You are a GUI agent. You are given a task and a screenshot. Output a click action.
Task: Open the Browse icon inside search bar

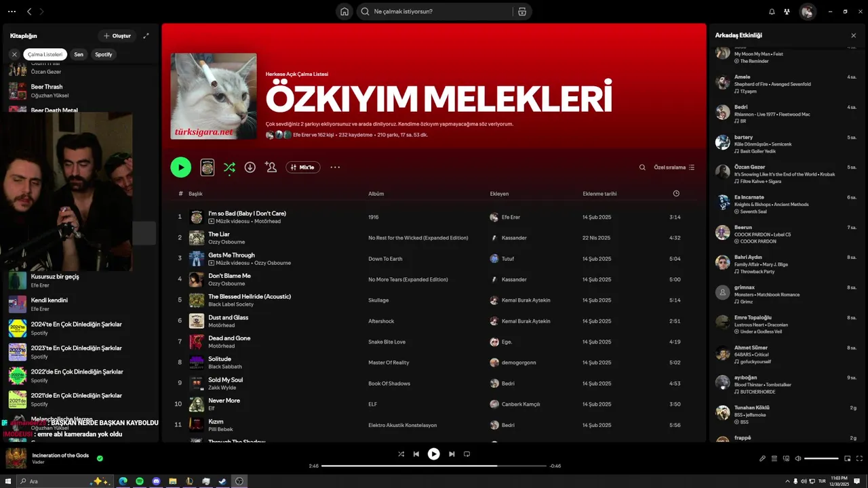(521, 12)
